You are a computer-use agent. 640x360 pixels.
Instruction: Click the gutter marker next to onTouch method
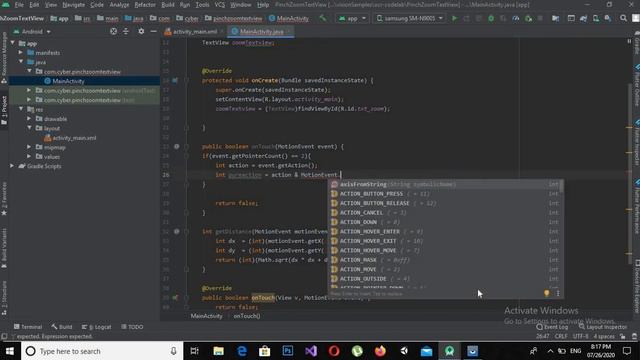(x=176, y=147)
